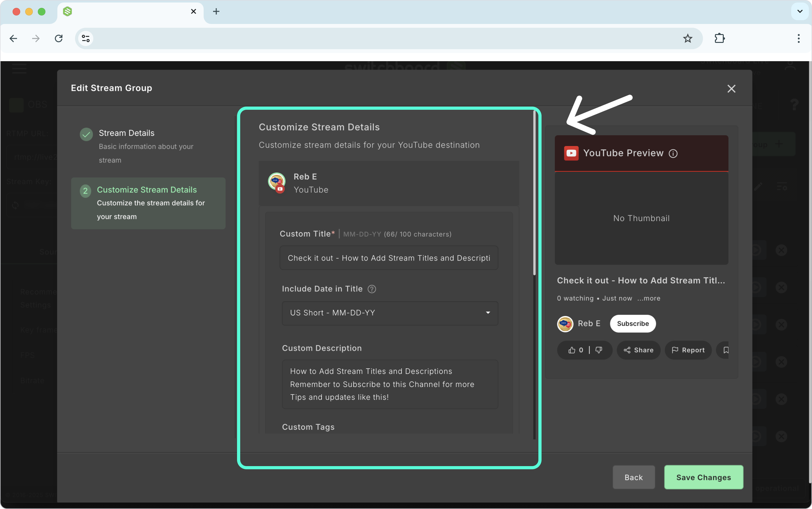Click the preview title Check it out text
The image size is (812, 509).
pos(641,280)
